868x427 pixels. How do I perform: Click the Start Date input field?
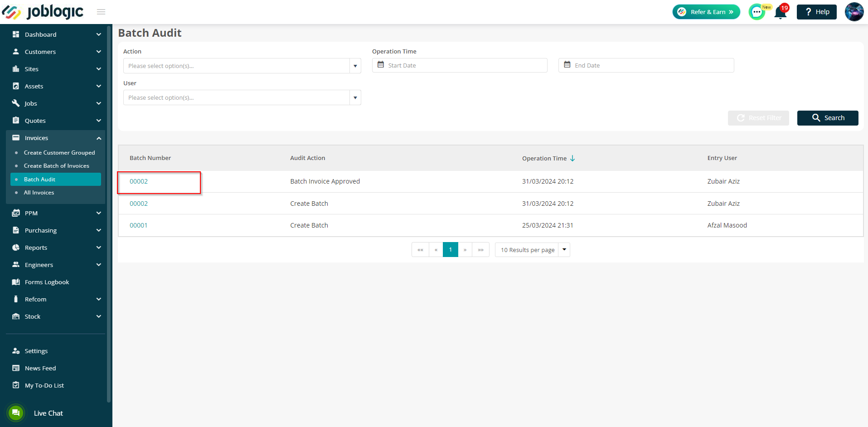[460, 65]
